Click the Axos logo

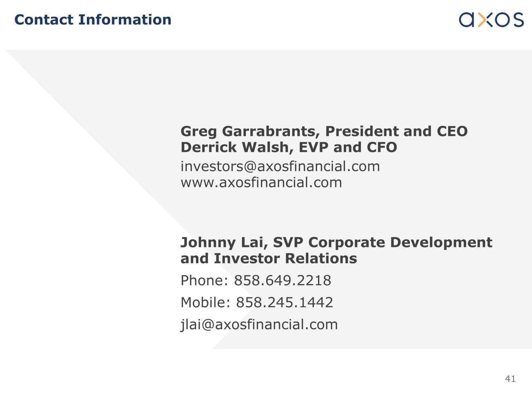(x=491, y=19)
